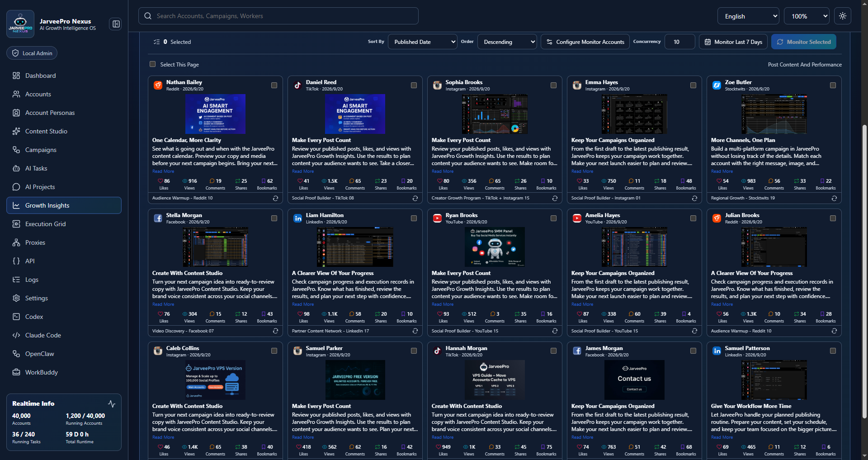
Task: Click the shares icon on Zoe Butler's post
Action: (797, 181)
